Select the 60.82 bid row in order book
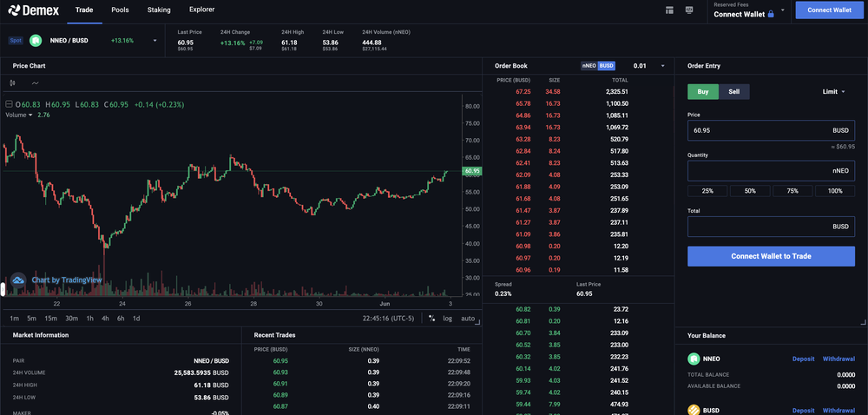This screenshot has height=415, width=868. pos(578,309)
